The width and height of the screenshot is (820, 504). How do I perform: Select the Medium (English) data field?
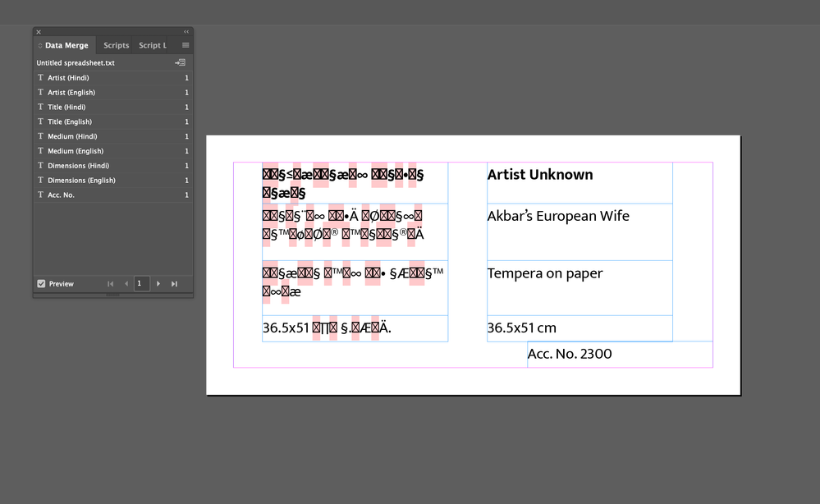click(113, 150)
